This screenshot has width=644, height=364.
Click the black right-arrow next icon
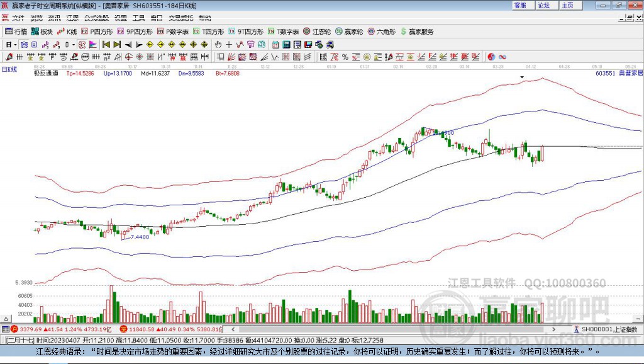[139, 45]
